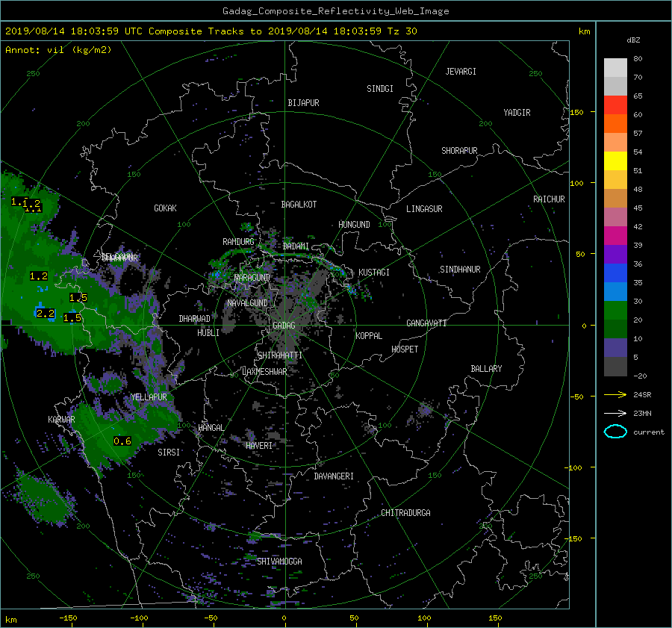
Task: Click the 'Annot: vil (kg/m2)' label
Action: point(58,50)
